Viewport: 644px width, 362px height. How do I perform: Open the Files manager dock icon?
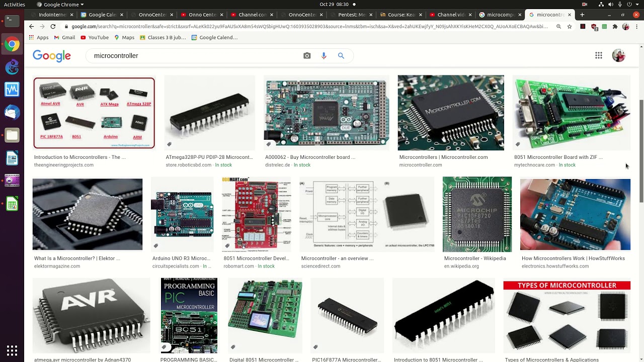(x=12, y=135)
